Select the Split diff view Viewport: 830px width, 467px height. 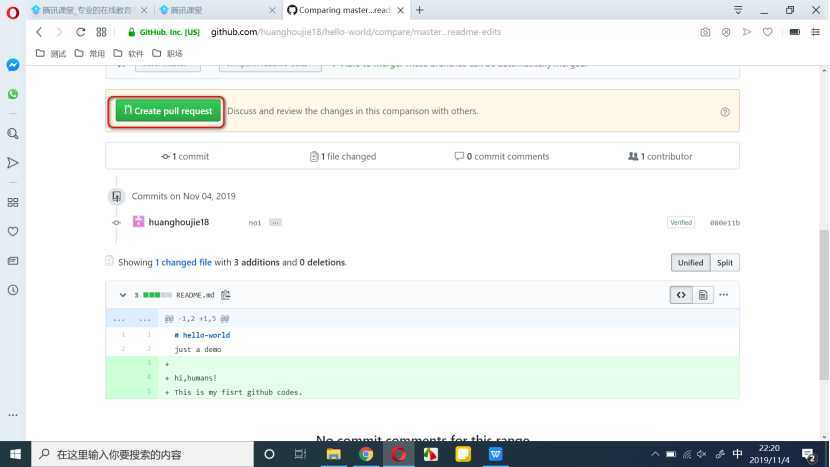click(x=725, y=263)
